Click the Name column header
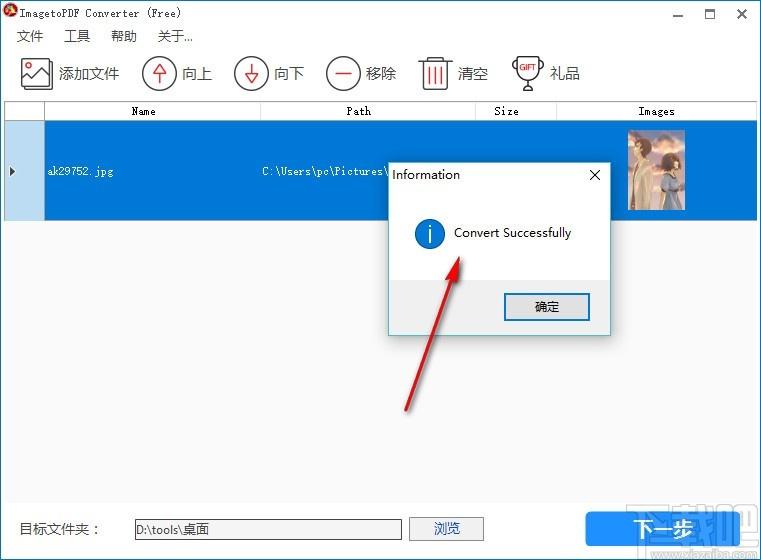 click(x=152, y=111)
